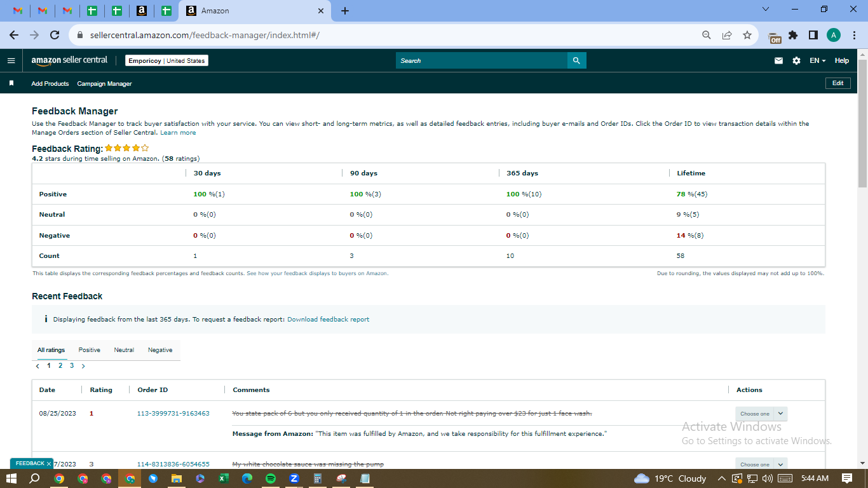The width and height of the screenshot is (868, 488).
Task: Open order 113-3999731-9163463 link
Action: 173,414
